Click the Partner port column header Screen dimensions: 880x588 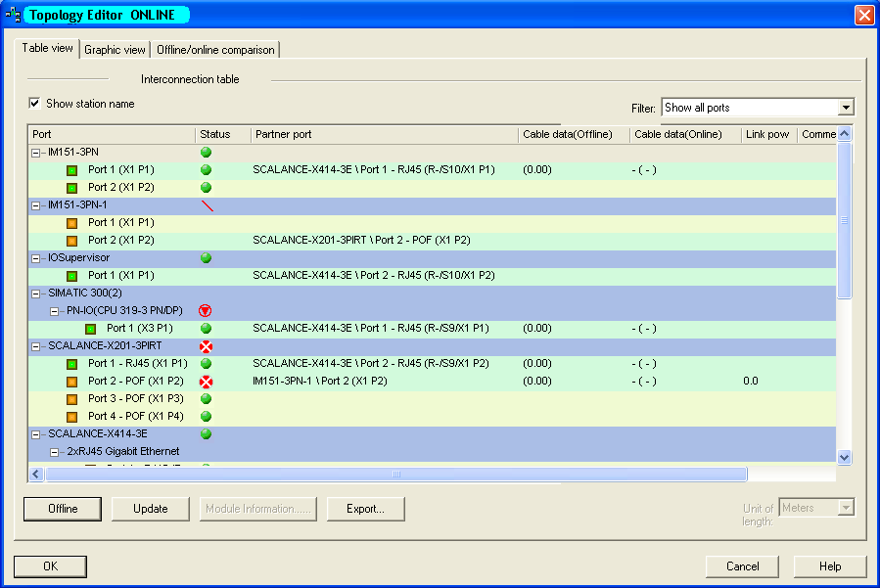[385, 134]
